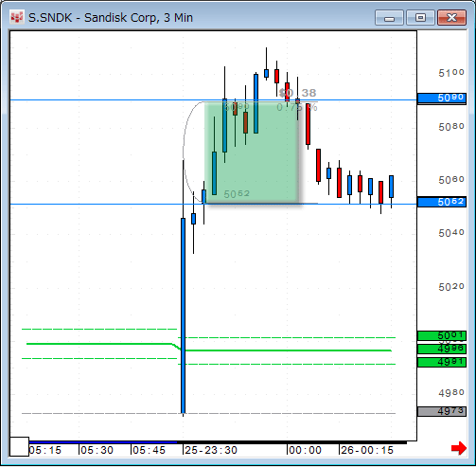Image resolution: width=476 pixels, height=467 pixels.
Task: Click the 5062 label inside green box
Action: [237, 193]
